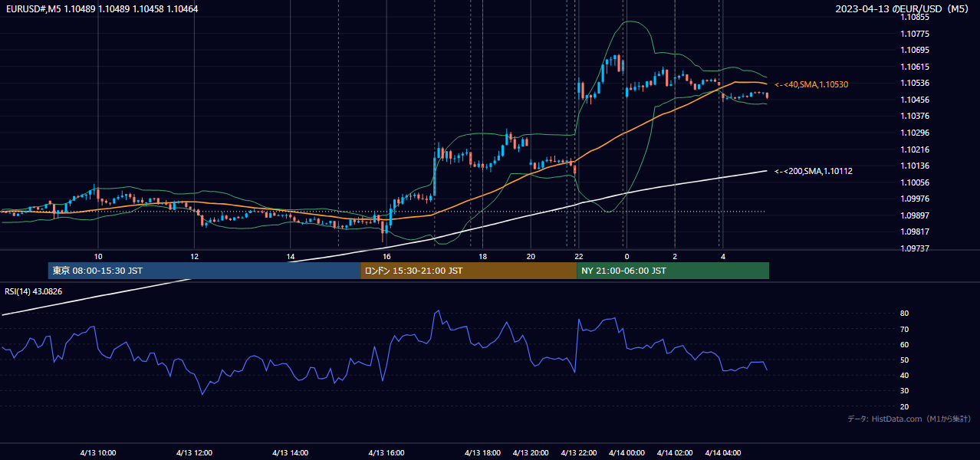This screenshot has height=460, width=980.
Task: Click the 4/13 20:00 date label
Action: point(531,453)
